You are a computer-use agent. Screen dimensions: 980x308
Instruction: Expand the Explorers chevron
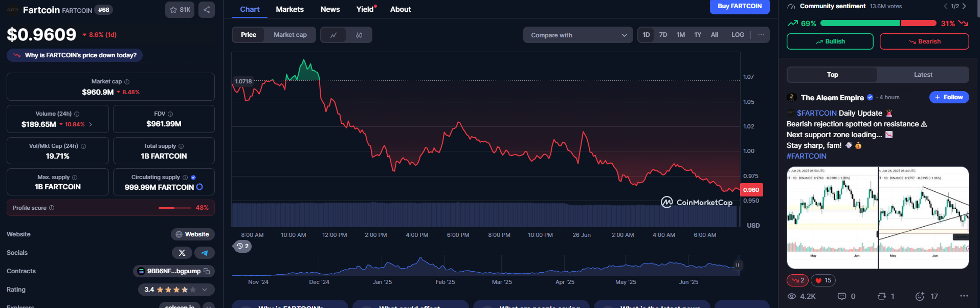208,306
